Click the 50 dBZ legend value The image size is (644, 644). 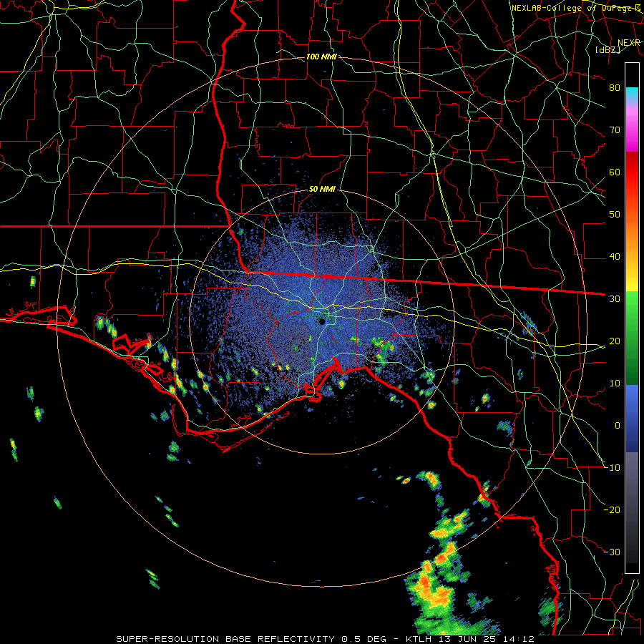615,215
